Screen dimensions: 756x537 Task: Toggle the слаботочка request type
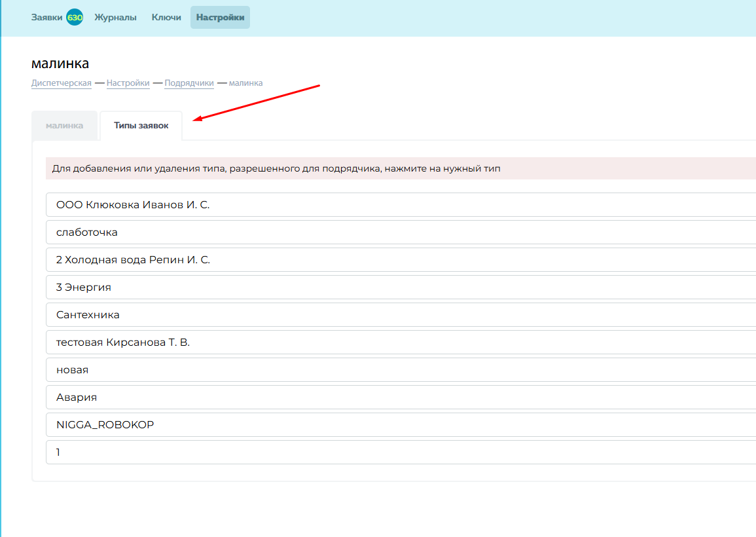coord(399,232)
